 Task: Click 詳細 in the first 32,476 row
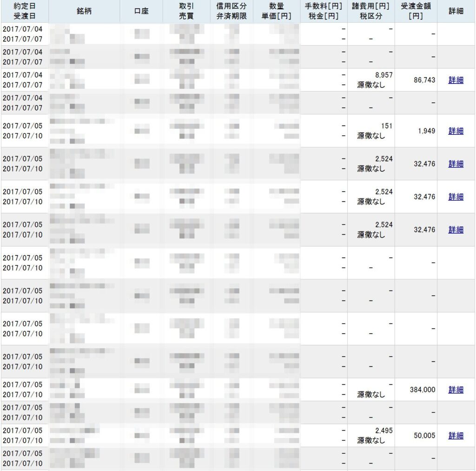(456, 164)
